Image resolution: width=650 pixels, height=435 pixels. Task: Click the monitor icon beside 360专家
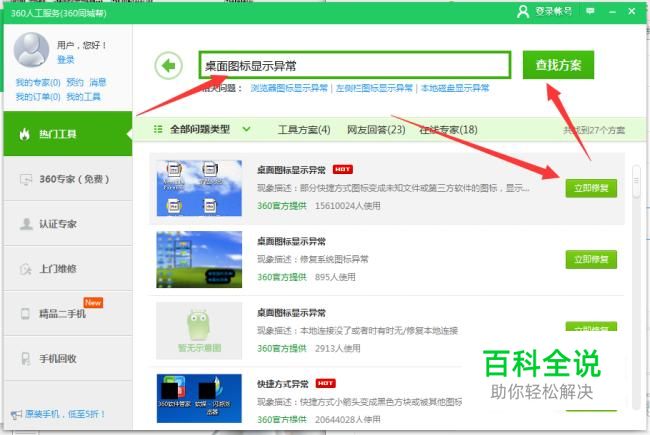26,180
